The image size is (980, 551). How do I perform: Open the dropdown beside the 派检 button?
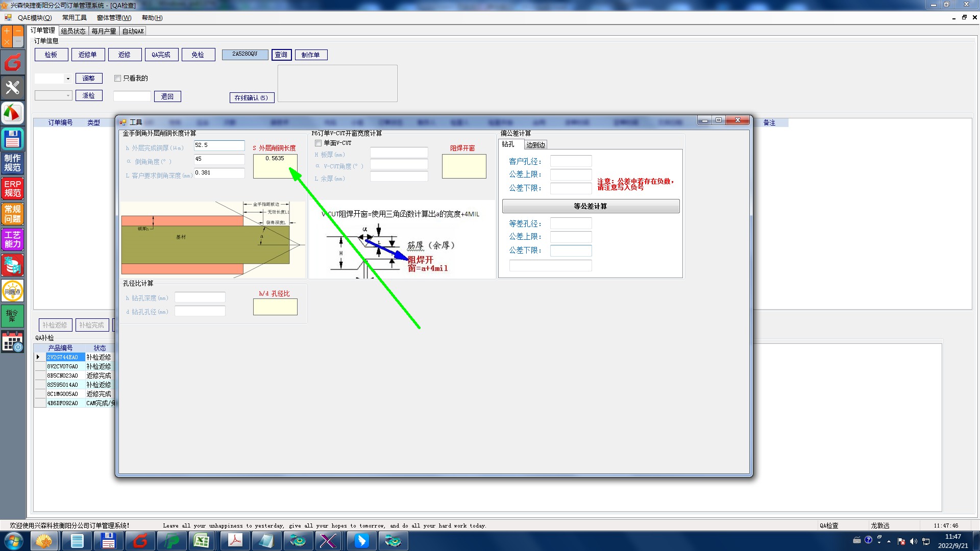pos(68,96)
